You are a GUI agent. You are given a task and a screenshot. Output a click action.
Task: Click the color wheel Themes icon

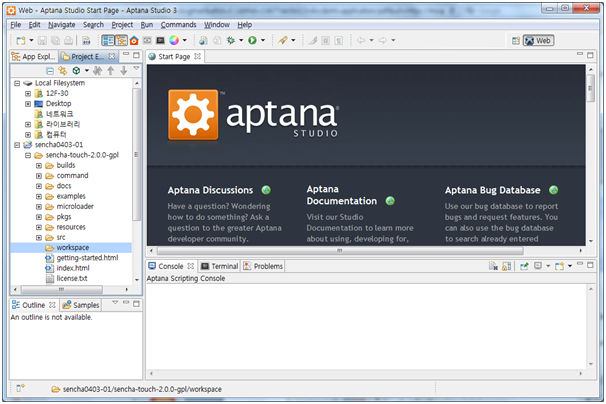pyautogui.click(x=174, y=40)
